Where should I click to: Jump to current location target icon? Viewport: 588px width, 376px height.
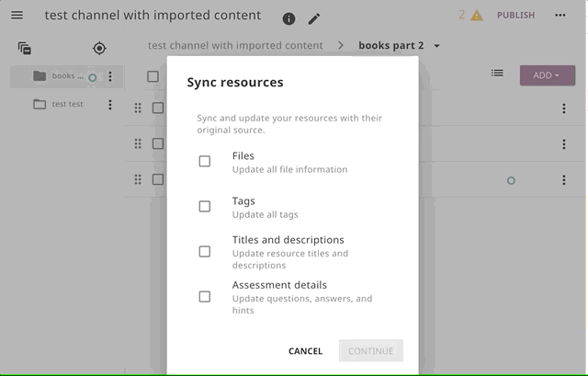click(99, 49)
